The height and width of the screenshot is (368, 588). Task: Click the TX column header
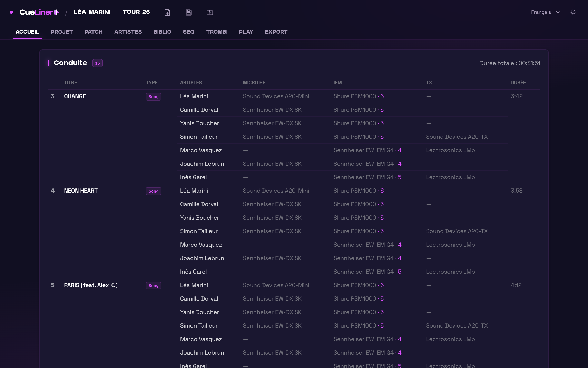[429, 83]
